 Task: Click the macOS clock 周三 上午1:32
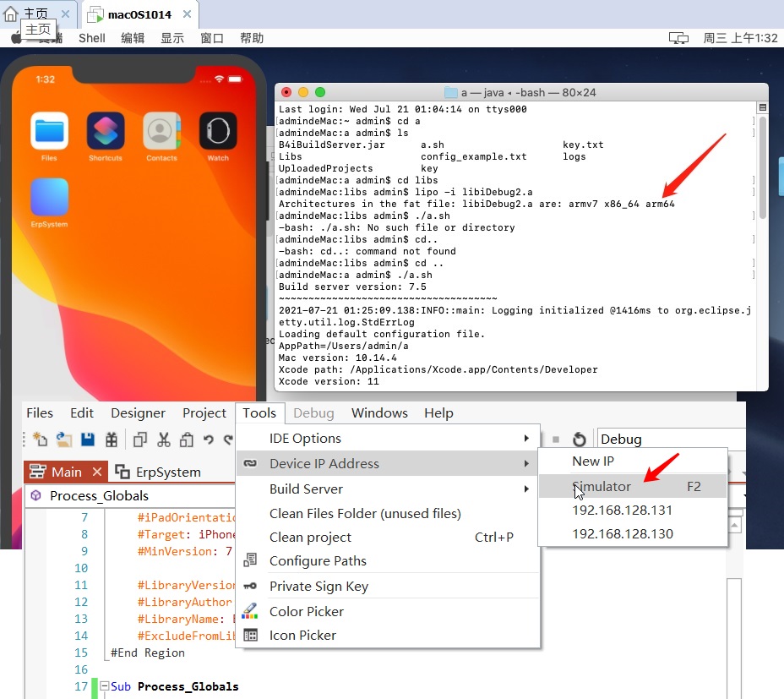[x=741, y=38]
